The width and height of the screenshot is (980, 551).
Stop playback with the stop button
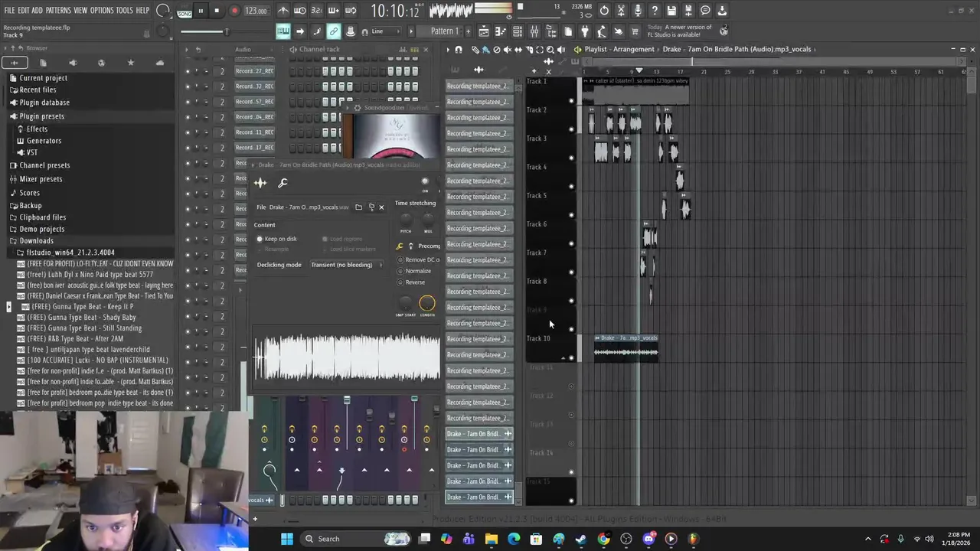(x=217, y=11)
